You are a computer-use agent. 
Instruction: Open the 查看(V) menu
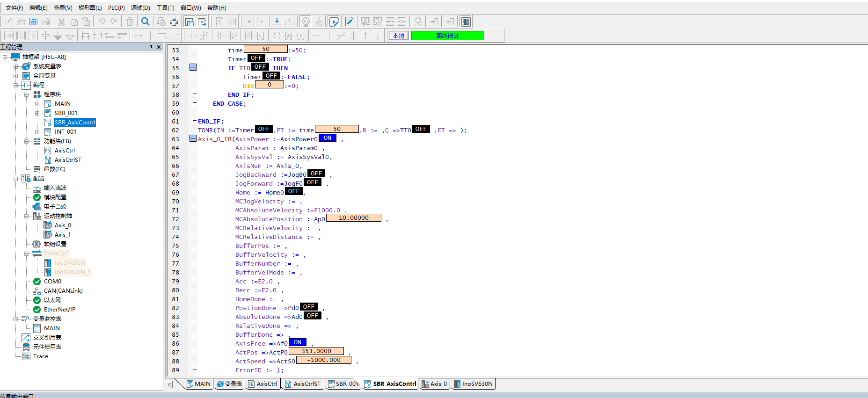tap(63, 8)
